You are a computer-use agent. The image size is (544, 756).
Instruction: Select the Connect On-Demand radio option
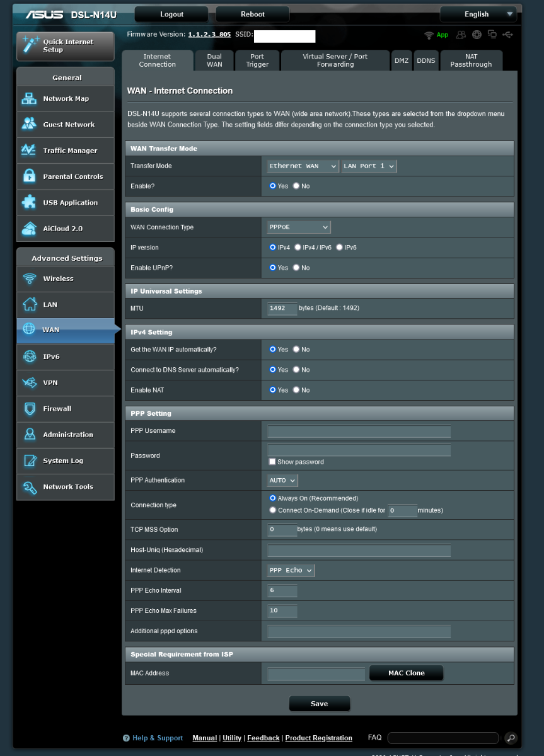[272, 510]
